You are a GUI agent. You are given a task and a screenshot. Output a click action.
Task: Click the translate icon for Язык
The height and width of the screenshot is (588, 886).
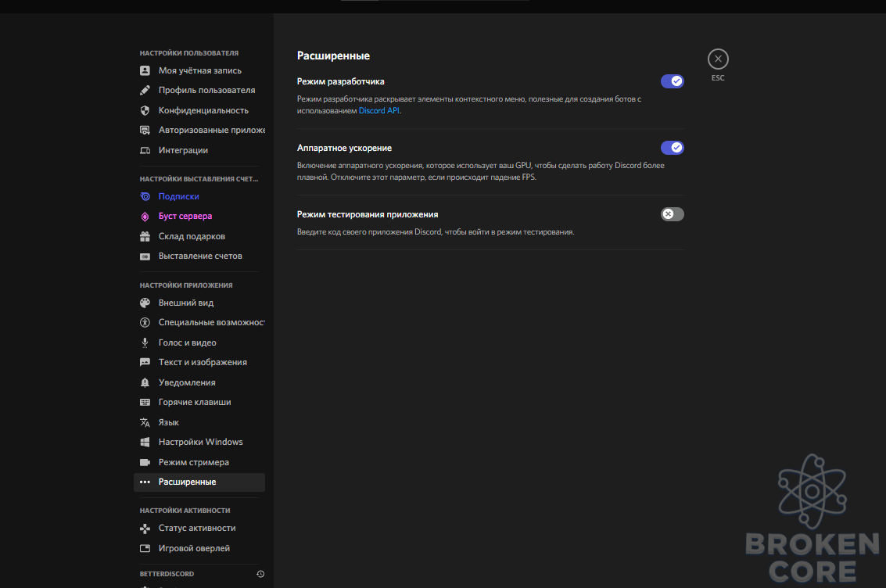tap(145, 422)
